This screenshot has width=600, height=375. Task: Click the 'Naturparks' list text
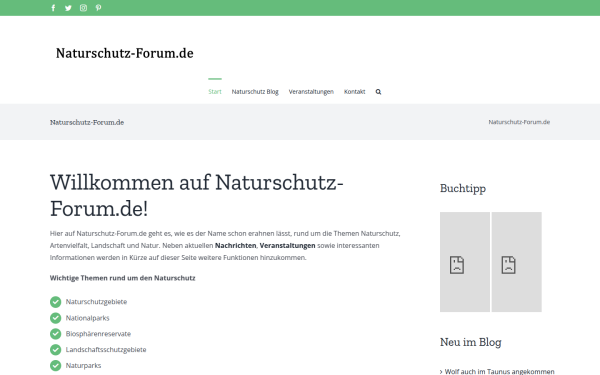click(x=83, y=365)
